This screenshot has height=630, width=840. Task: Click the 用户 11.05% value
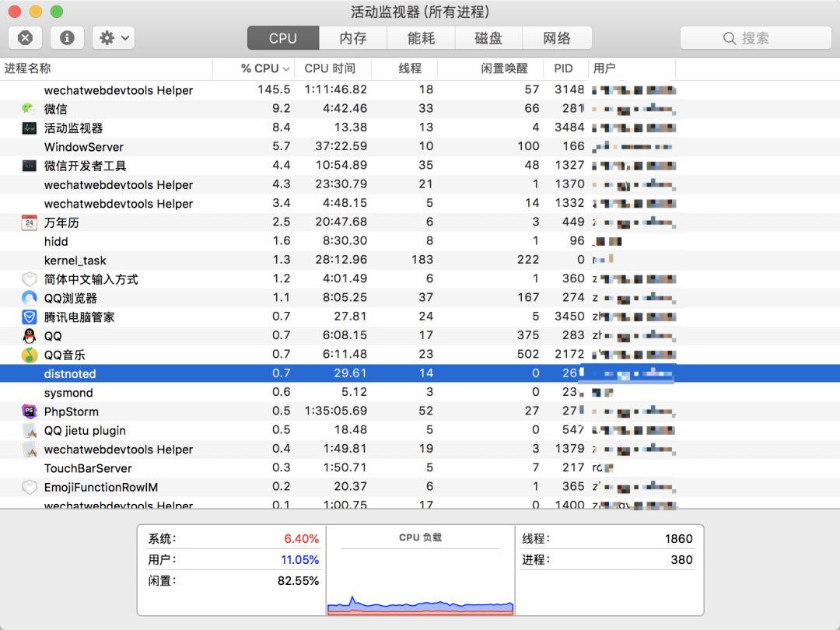[300, 560]
